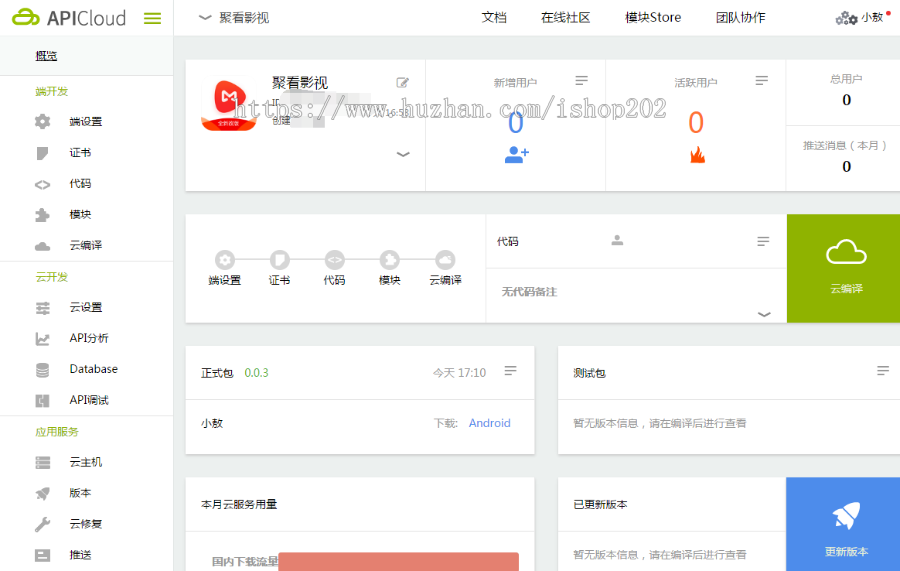Click the edit icon beside app name 聚看影视
The width and height of the screenshot is (900, 571).
tap(402, 83)
